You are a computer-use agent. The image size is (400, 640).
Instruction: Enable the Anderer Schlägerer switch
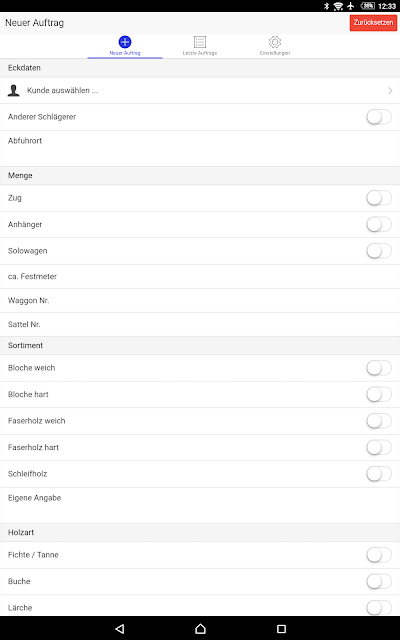(379, 117)
